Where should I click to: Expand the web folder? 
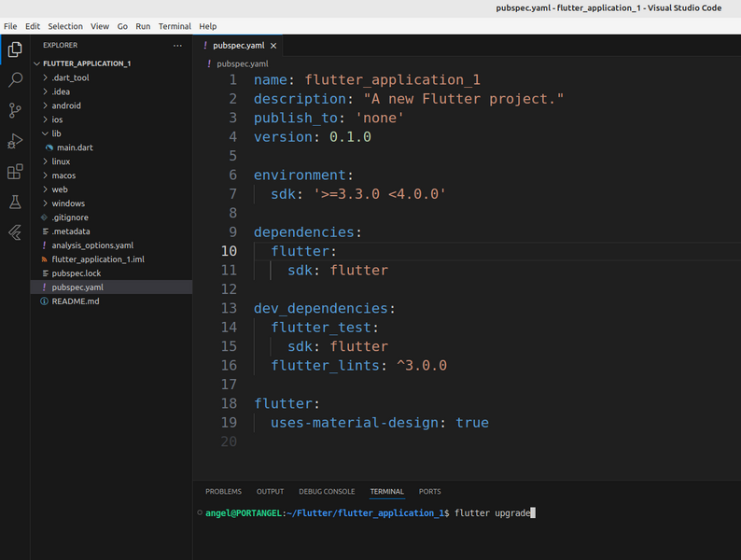[x=46, y=189]
